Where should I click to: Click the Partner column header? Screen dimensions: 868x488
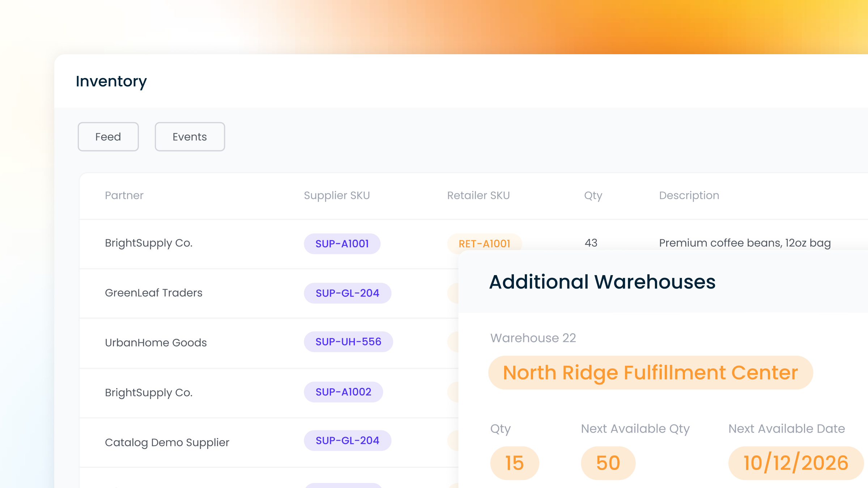tap(124, 196)
